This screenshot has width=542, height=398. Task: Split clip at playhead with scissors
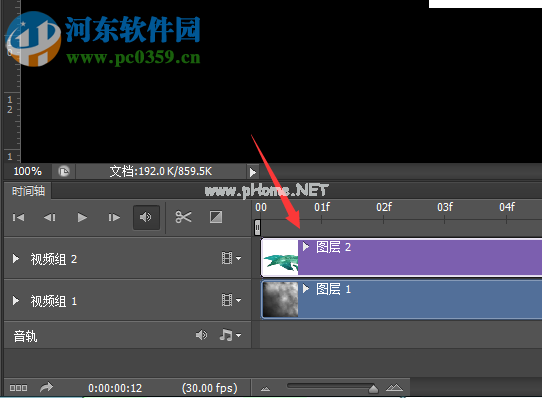183,217
